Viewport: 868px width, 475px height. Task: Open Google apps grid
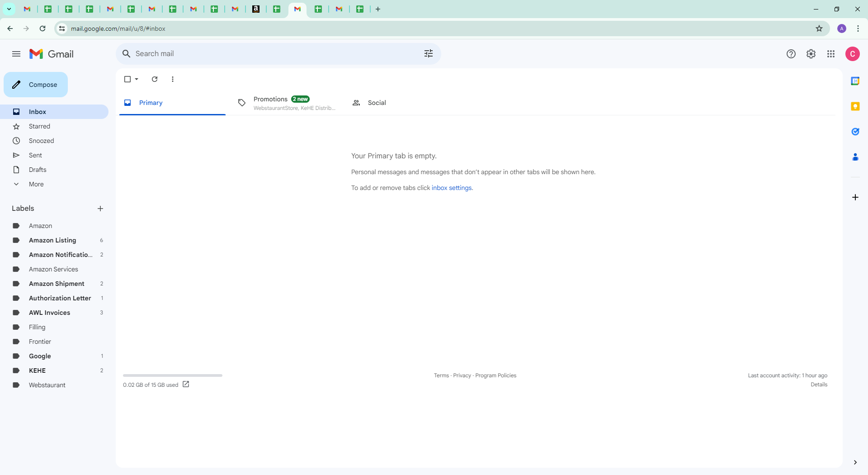click(831, 54)
